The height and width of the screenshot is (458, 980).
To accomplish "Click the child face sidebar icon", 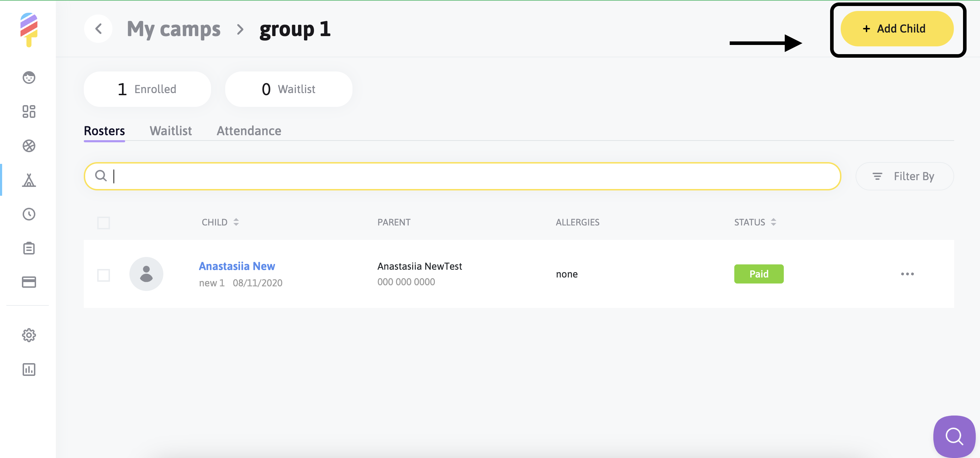I will (29, 78).
